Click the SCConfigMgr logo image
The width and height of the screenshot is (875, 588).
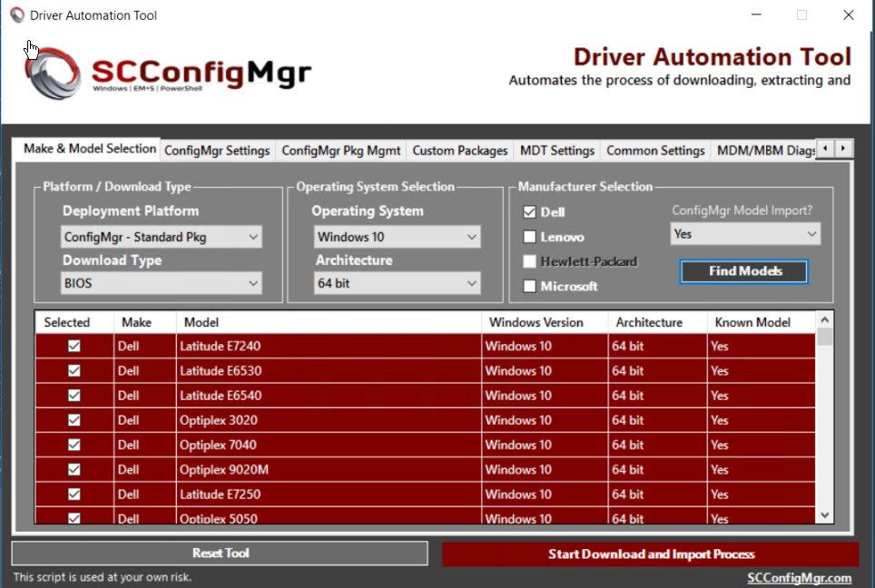(x=167, y=73)
